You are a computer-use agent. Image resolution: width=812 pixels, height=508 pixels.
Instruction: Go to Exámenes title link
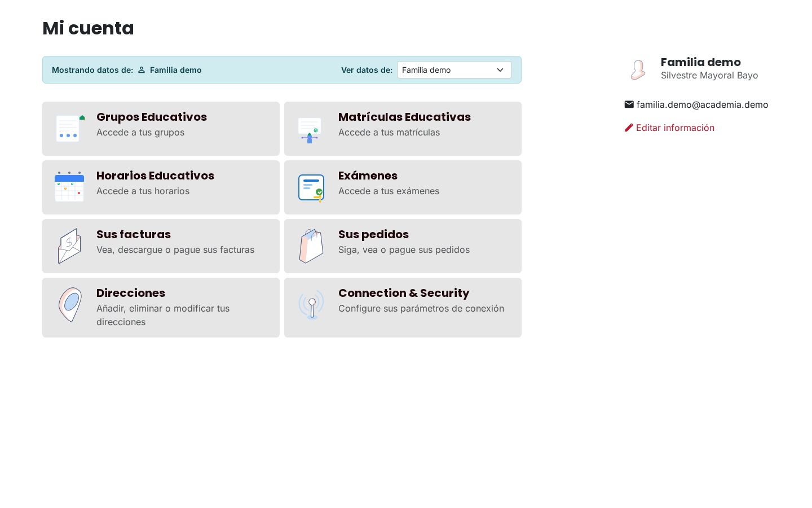368,176
